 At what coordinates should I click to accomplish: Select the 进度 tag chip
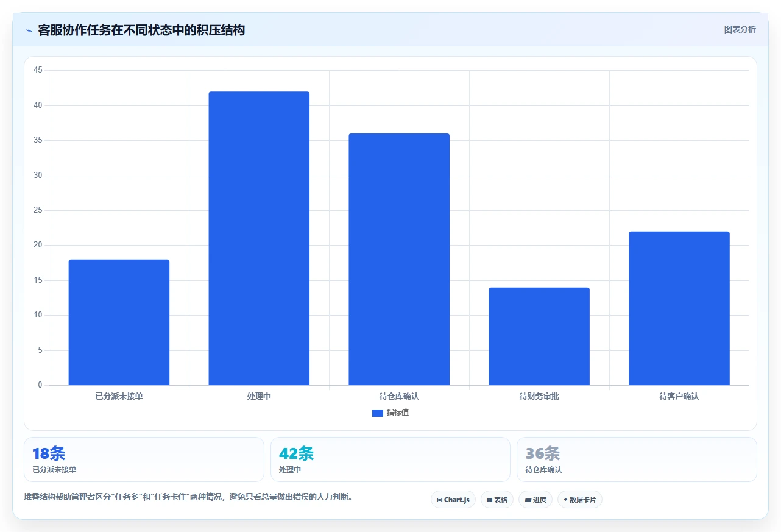coord(535,500)
